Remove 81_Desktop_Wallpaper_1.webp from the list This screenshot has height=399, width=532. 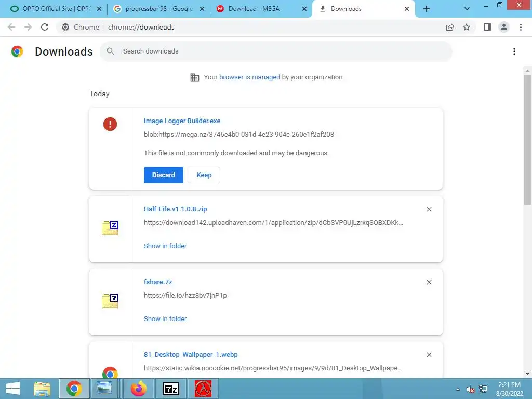[x=429, y=354]
